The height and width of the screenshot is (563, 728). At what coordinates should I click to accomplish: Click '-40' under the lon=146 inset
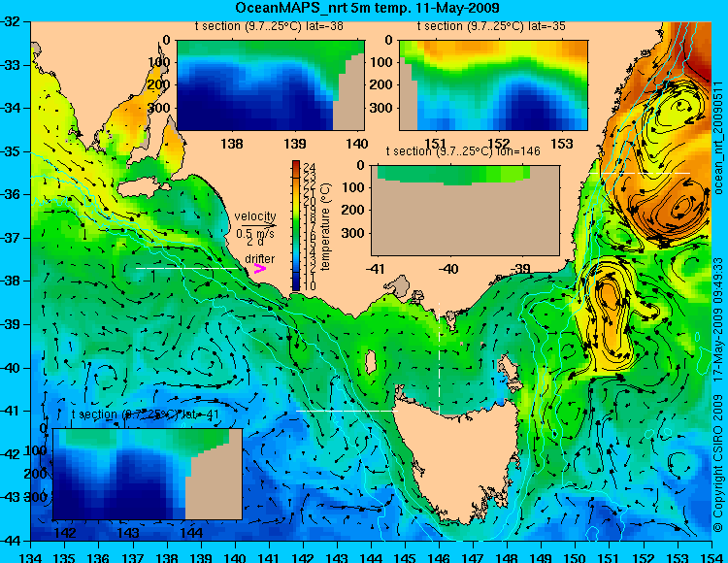448,269
